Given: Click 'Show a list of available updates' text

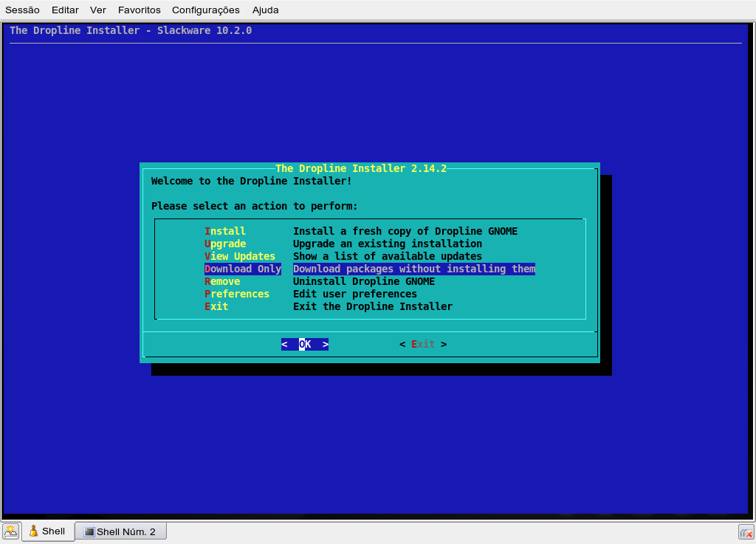Looking at the screenshot, I should (x=388, y=256).
